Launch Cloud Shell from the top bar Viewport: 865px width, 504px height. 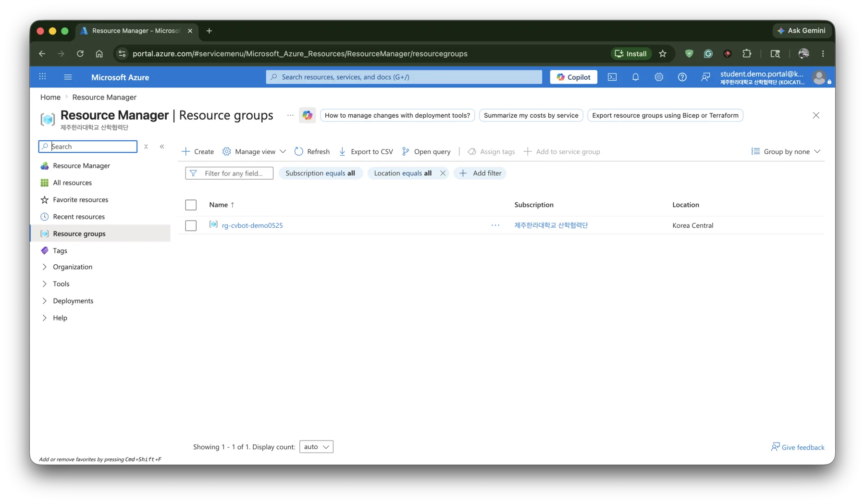612,77
